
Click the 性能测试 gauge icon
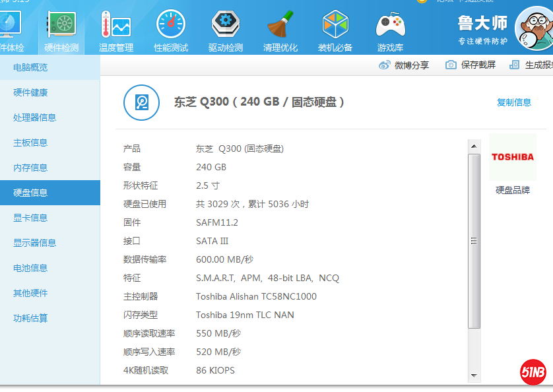click(x=171, y=26)
